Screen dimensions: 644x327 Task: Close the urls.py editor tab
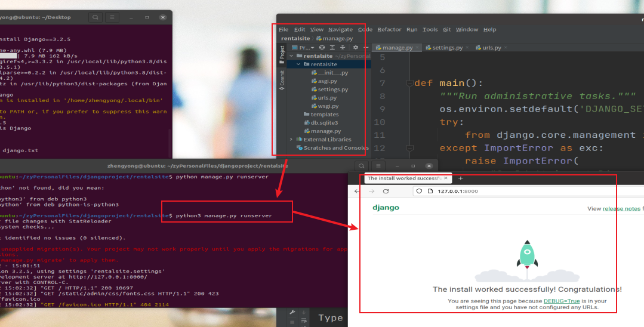(x=506, y=48)
